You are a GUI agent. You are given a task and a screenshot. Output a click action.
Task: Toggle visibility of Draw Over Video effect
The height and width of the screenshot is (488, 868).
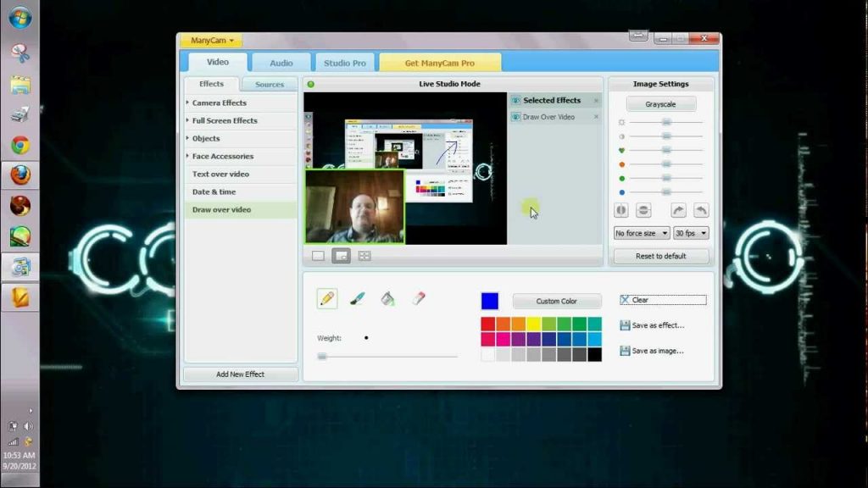tap(515, 117)
